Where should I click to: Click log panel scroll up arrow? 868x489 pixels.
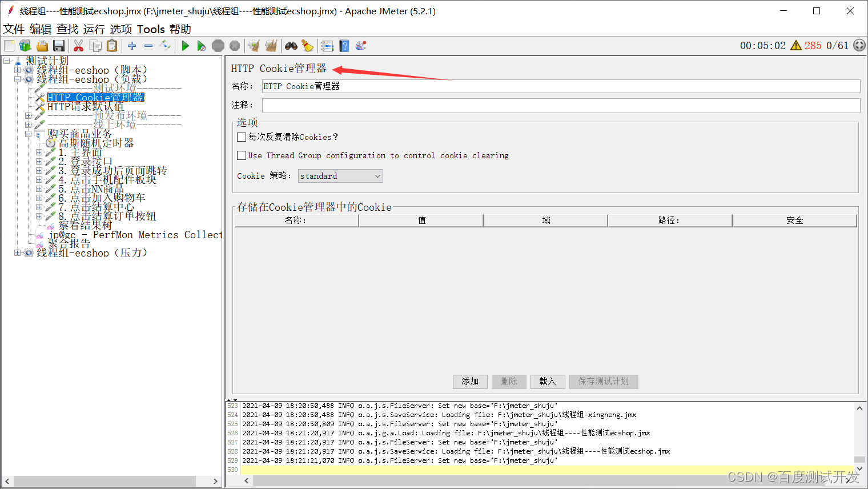tap(859, 408)
